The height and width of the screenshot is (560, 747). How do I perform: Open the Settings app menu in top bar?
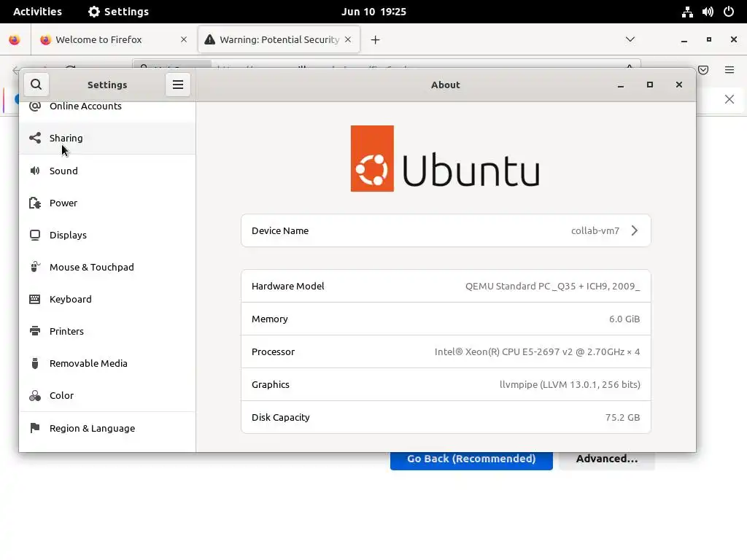point(119,12)
